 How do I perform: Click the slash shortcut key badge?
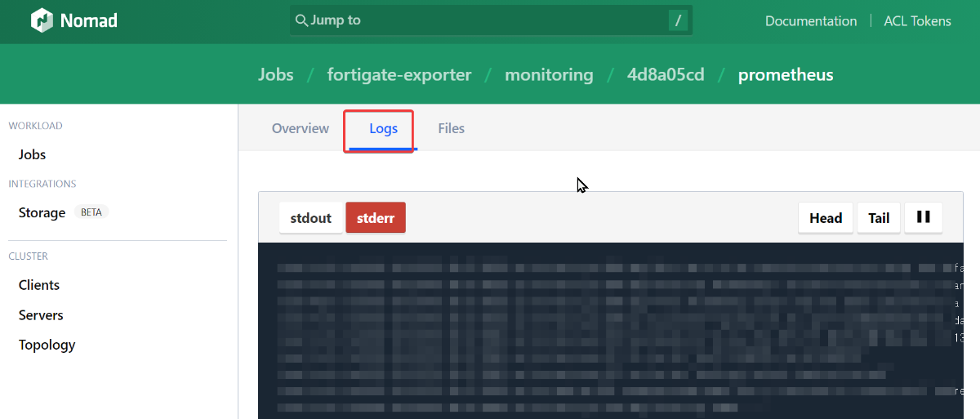[678, 20]
